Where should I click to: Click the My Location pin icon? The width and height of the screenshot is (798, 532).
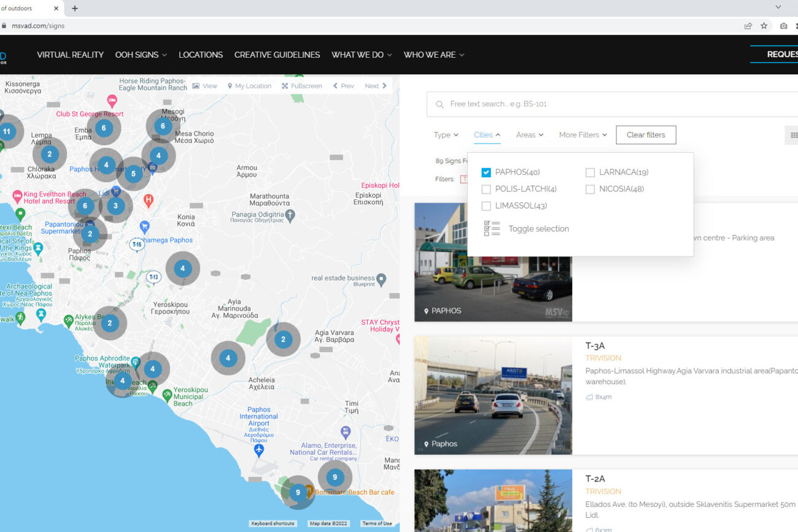coord(230,86)
